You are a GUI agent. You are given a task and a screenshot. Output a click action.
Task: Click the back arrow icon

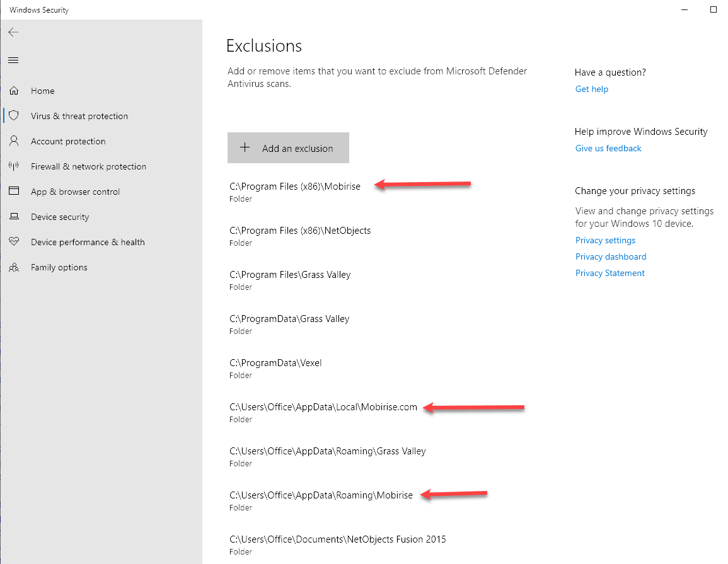[13, 32]
